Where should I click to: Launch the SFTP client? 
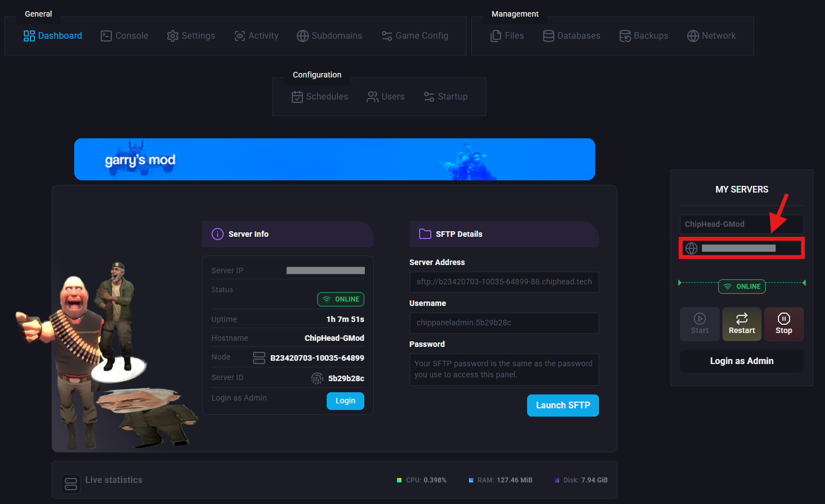coord(563,406)
